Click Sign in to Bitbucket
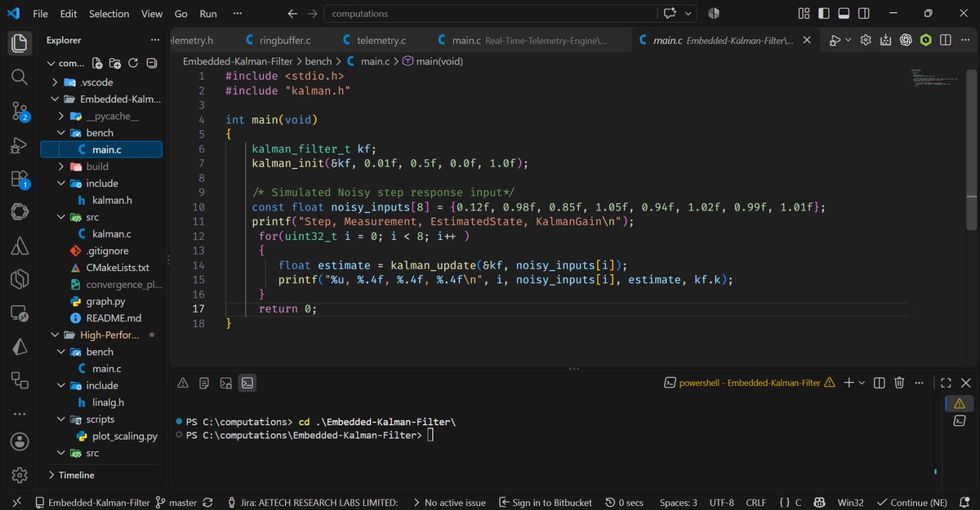 pos(546,503)
